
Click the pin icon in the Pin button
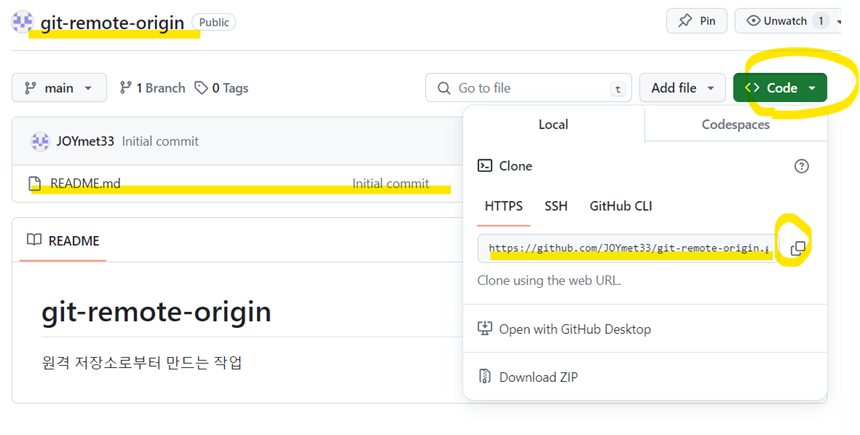tap(685, 21)
